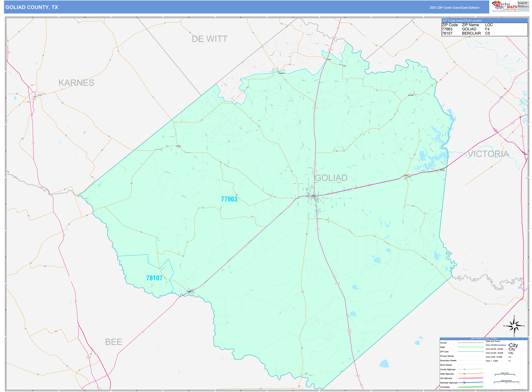Viewport: 532px width, 392px height.
Task: Click the County Highways square marker in legend
Action: 464,369
